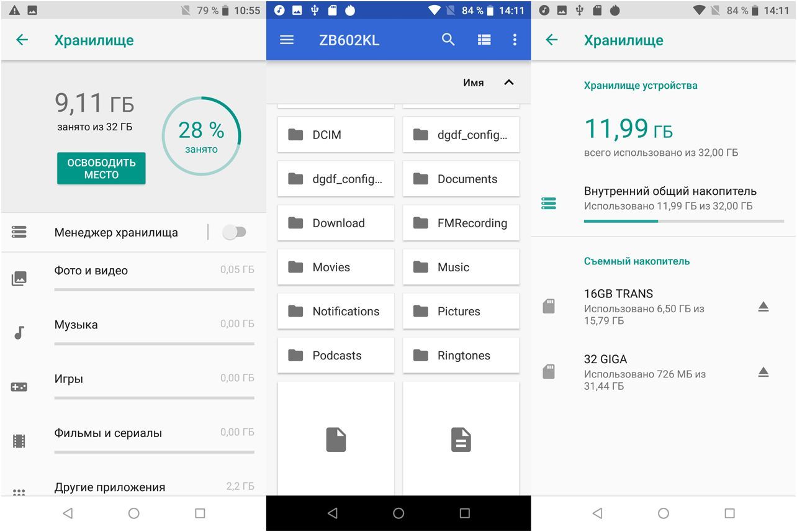Tap the 28 % занято usage circle
The height and width of the screenshot is (532, 797).
coord(202,136)
